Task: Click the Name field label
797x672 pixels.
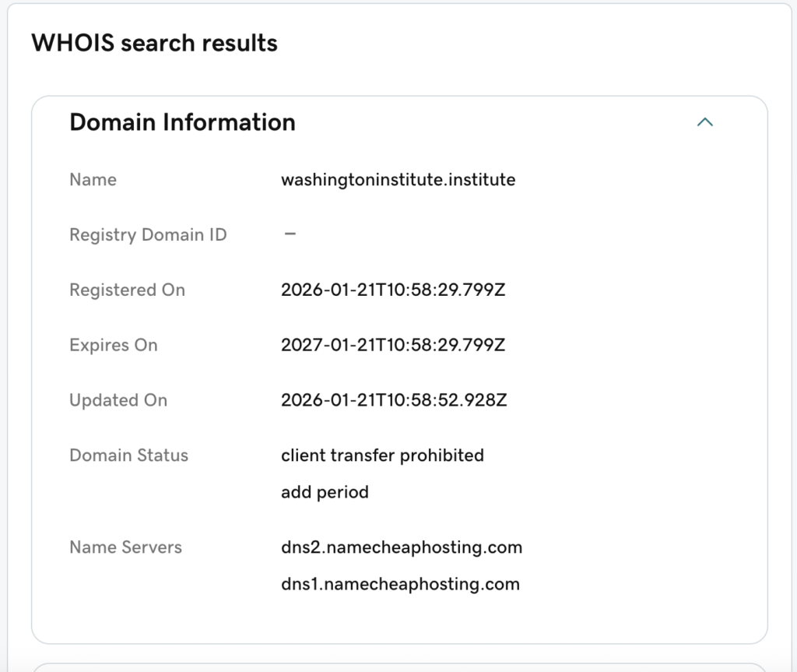Action: [x=93, y=180]
